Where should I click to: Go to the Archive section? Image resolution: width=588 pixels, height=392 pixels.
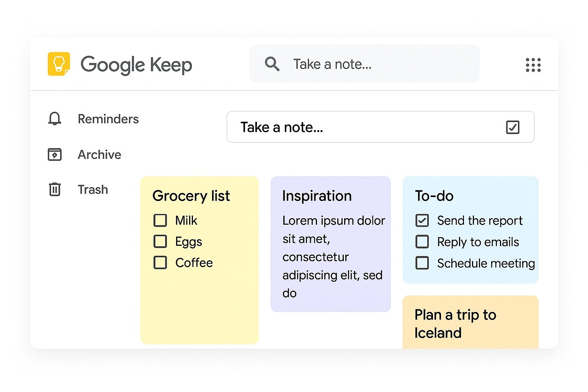(100, 154)
